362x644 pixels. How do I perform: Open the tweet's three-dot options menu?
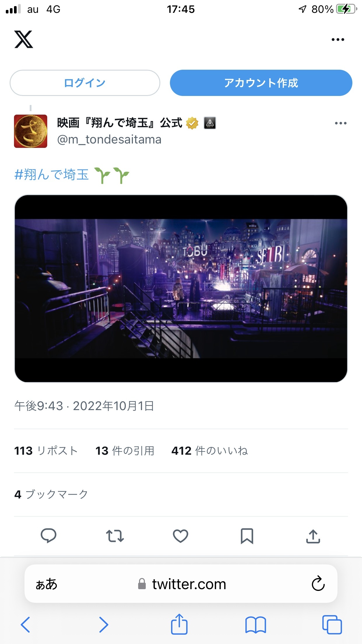pyautogui.click(x=340, y=123)
